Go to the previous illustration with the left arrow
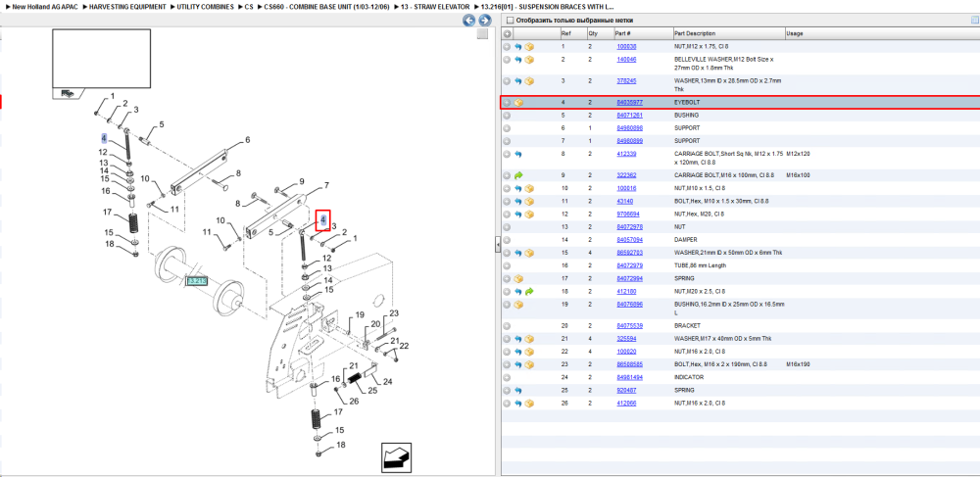Screen dimensions: 980x477 pyautogui.click(x=468, y=21)
